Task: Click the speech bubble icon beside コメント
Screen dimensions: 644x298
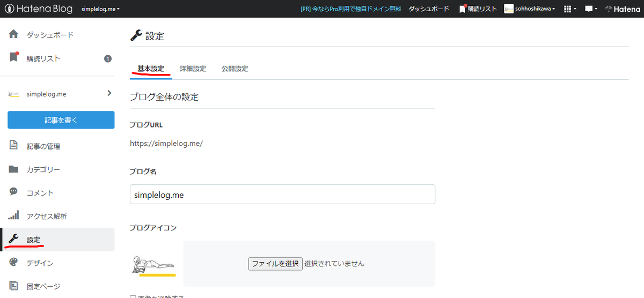Action: [14, 192]
